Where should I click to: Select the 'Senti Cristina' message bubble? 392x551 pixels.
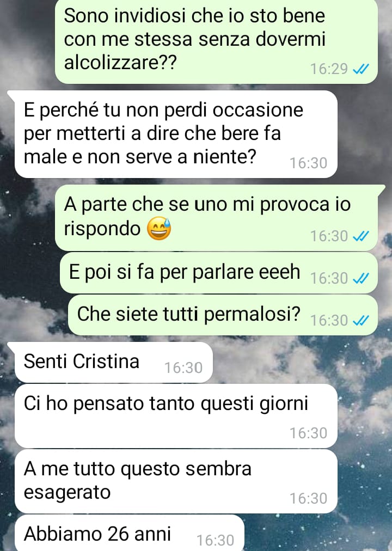point(113,362)
